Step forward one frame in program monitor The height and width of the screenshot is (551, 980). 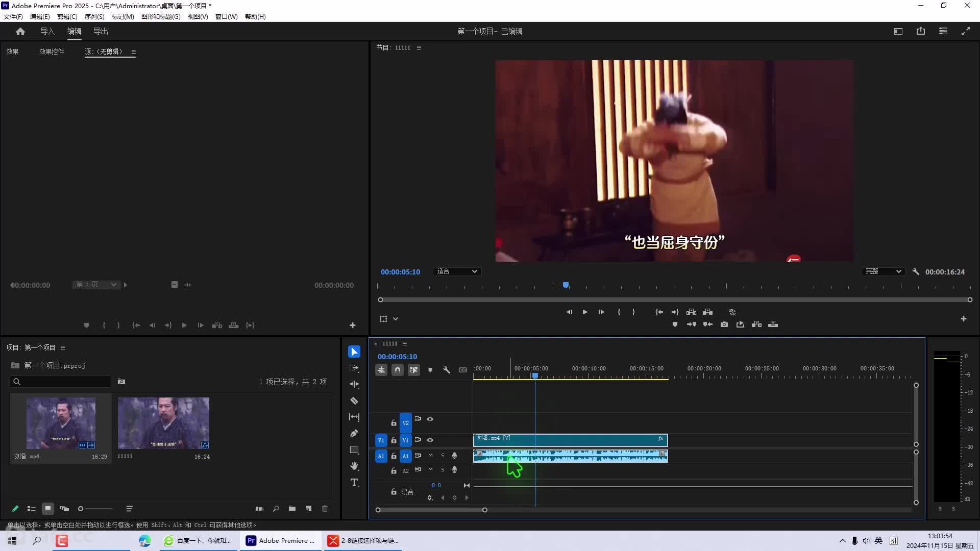tap(601, 312)
